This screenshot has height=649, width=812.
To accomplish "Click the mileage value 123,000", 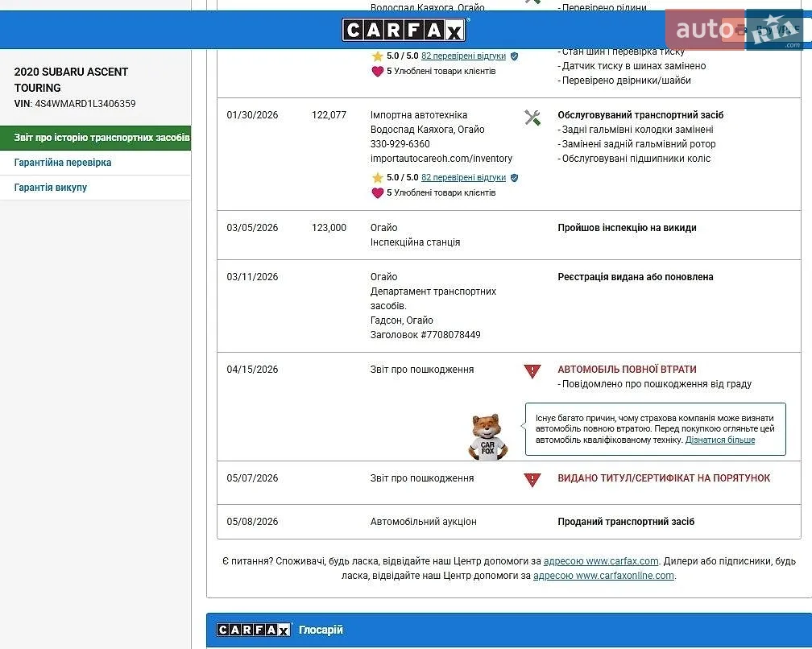I will pyautogui.click(x=329, y=228).
